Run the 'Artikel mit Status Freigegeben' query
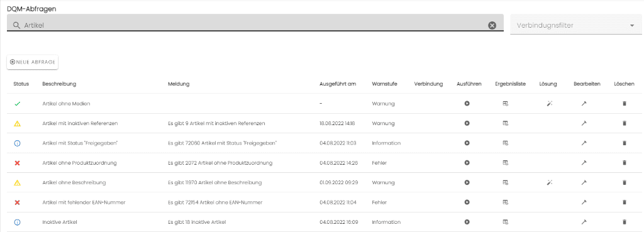Viewport: 644px width, 232px height. coord(467,143)
